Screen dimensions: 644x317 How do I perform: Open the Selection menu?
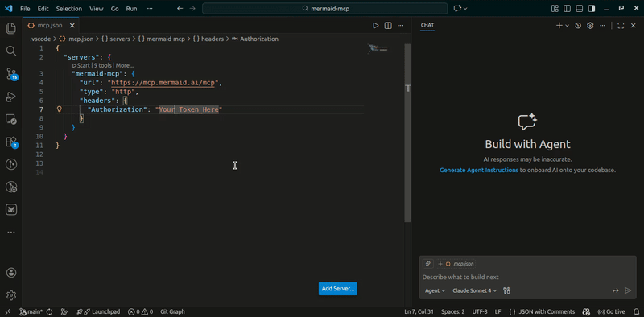(x=69, y=8)
